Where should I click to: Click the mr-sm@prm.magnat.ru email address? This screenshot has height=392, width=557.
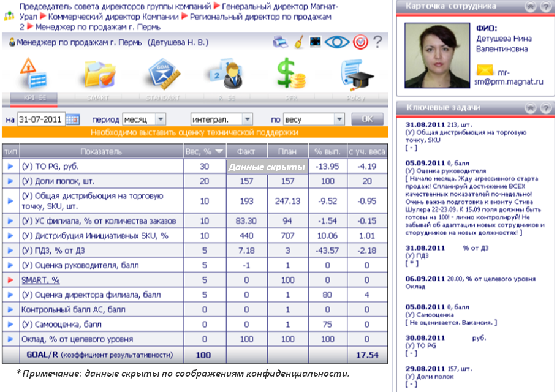coord(509,77)
